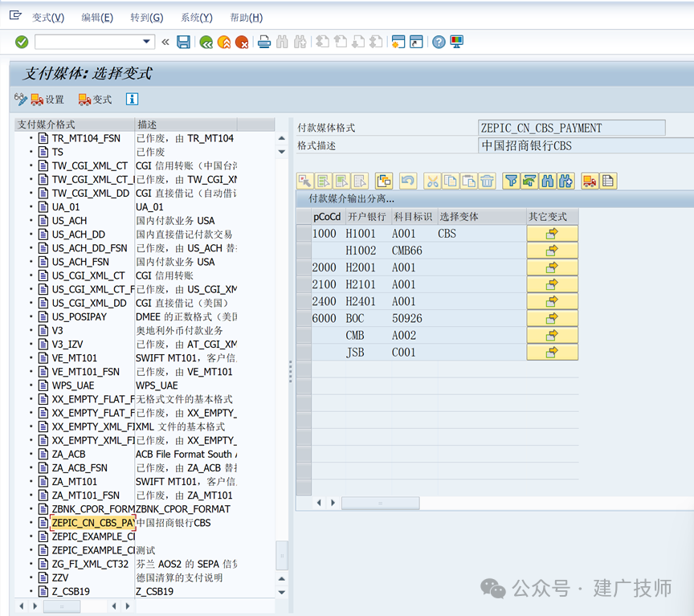Click the Save disk icon in toolbar
The image size is (694, 616).
click(x=183, y=42)
